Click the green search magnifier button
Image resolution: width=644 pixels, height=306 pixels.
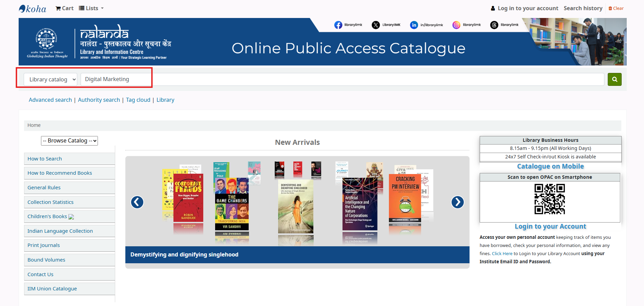(614, 79)
